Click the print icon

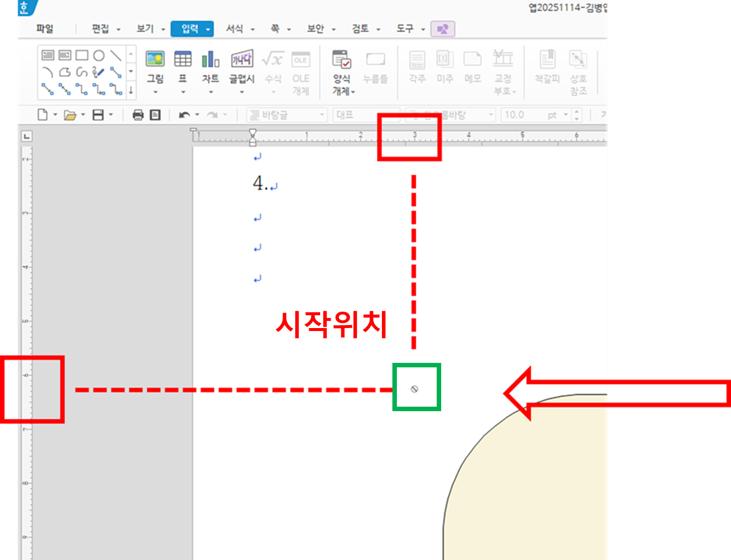point(138,115)
